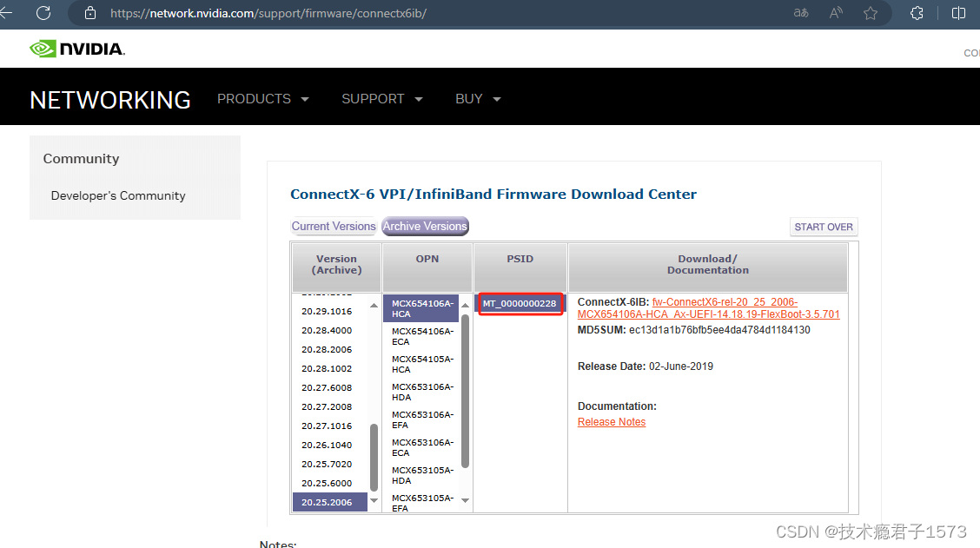This screenshot has height=548, width=980.
Task: Activate read aloud with the A icon
Action: [835, 13]
